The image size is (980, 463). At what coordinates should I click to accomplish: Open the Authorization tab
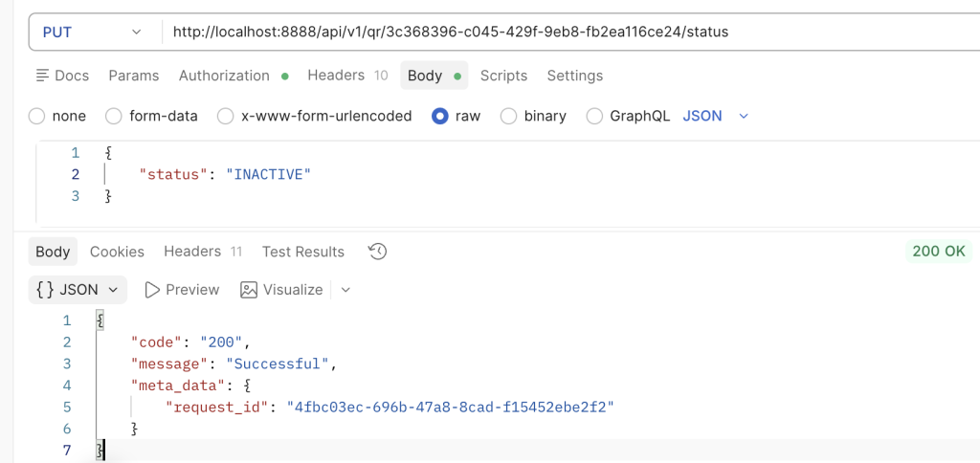pyautogui.click(x=224, y=76)
